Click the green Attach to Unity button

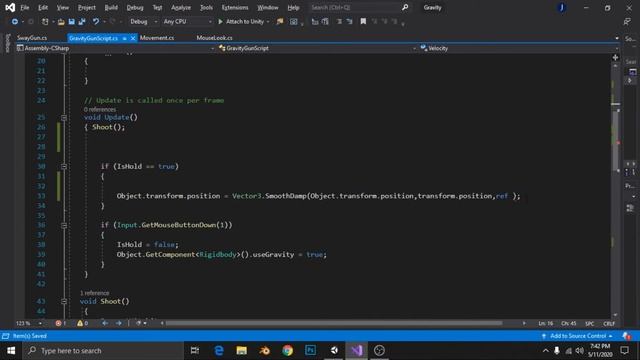pos(241,22)
